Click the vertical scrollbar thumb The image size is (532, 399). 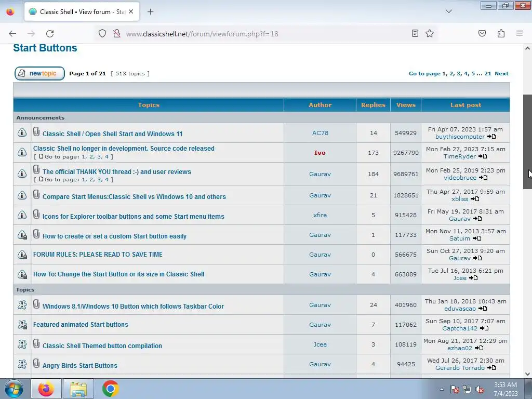pos(527,141)
